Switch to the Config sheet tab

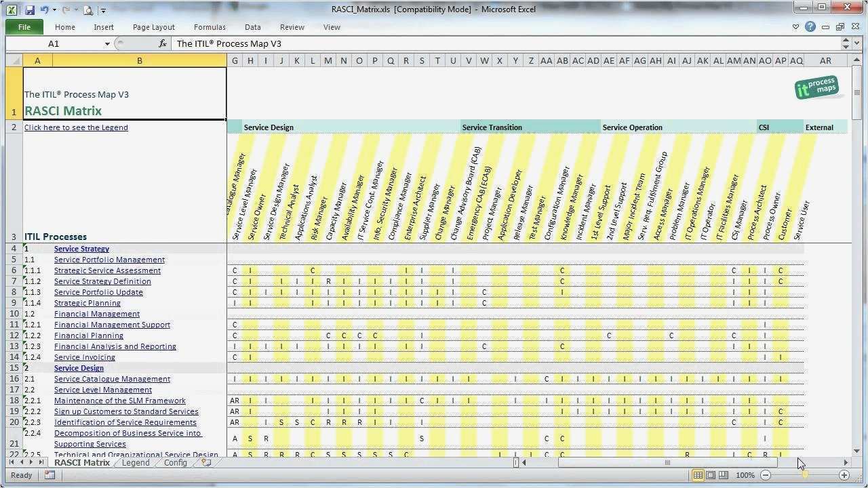(x=176, y=463)
